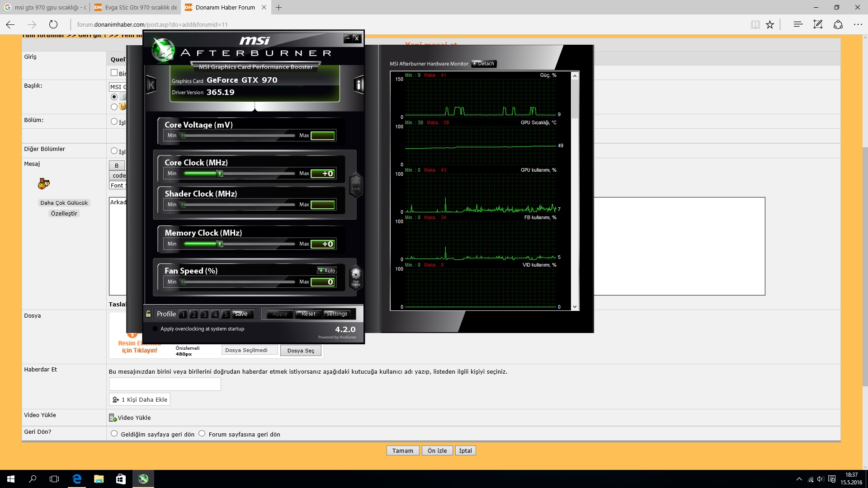Make a web note in Edge
This screenshot has width=868, height=488.
[x=818, y=24]
